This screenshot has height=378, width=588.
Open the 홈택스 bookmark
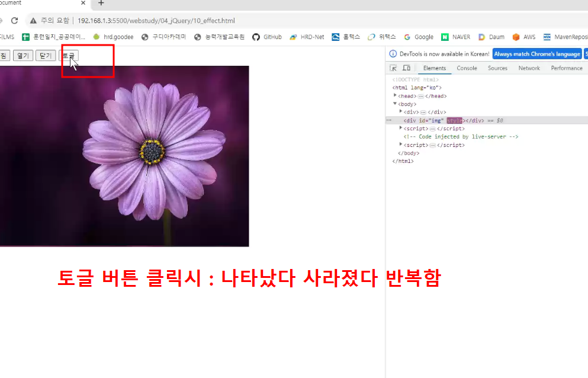pos(346,37)
